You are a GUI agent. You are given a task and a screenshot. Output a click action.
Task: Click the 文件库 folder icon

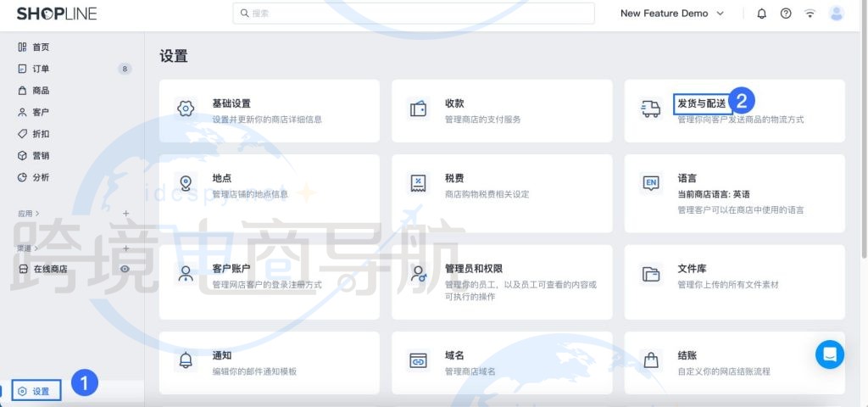(x=651, y=274)
